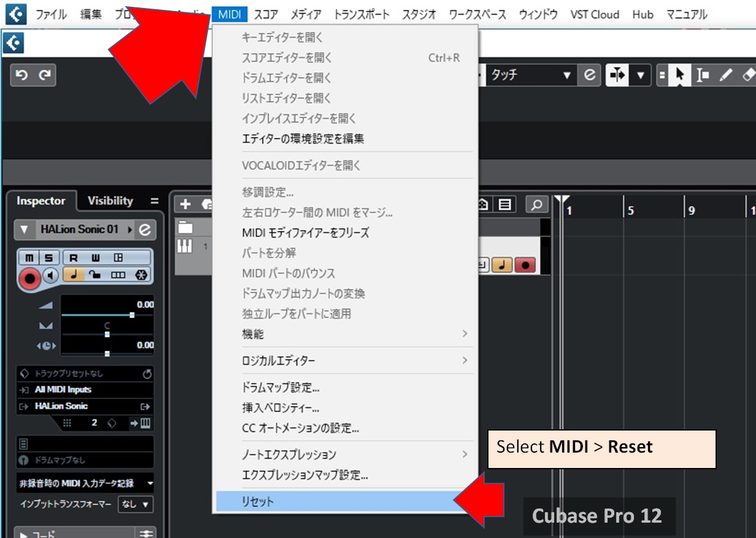Toggle the Auto-Scroll button in the toolbar
This screenshot has height=538, width=756.
pos(617,75)
